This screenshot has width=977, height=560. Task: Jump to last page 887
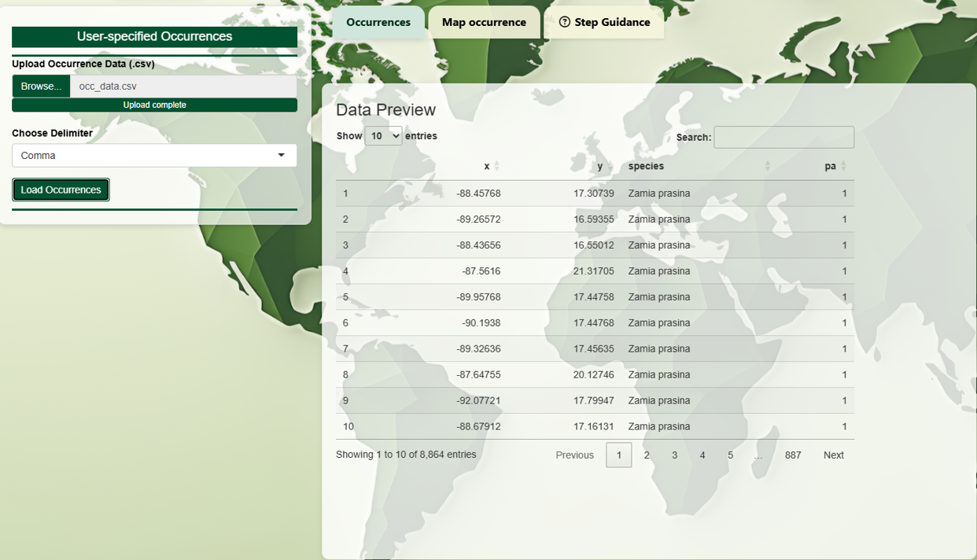tap(793, 455)
